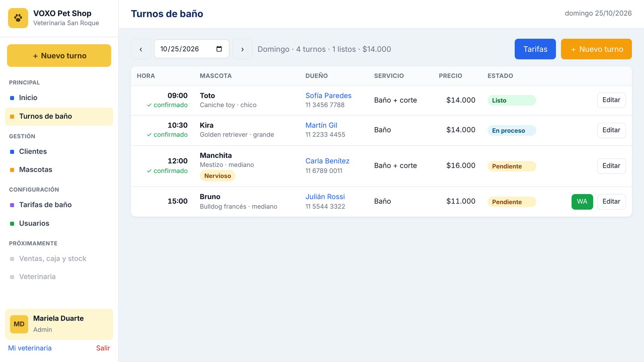Click the disabled Veterinaria sidebar item
This screenshot has height=362, width=644.
coord(59,277)
